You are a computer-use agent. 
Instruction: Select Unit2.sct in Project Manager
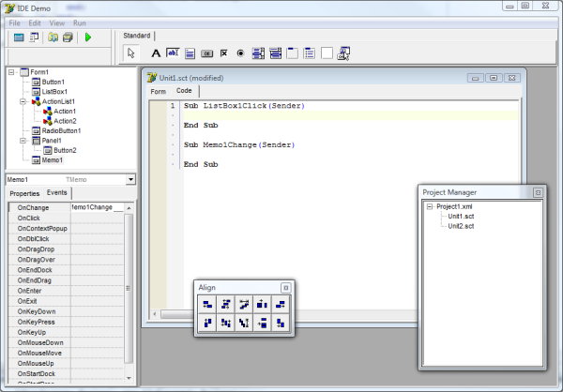pyautogui.click(x=461, y=226)
